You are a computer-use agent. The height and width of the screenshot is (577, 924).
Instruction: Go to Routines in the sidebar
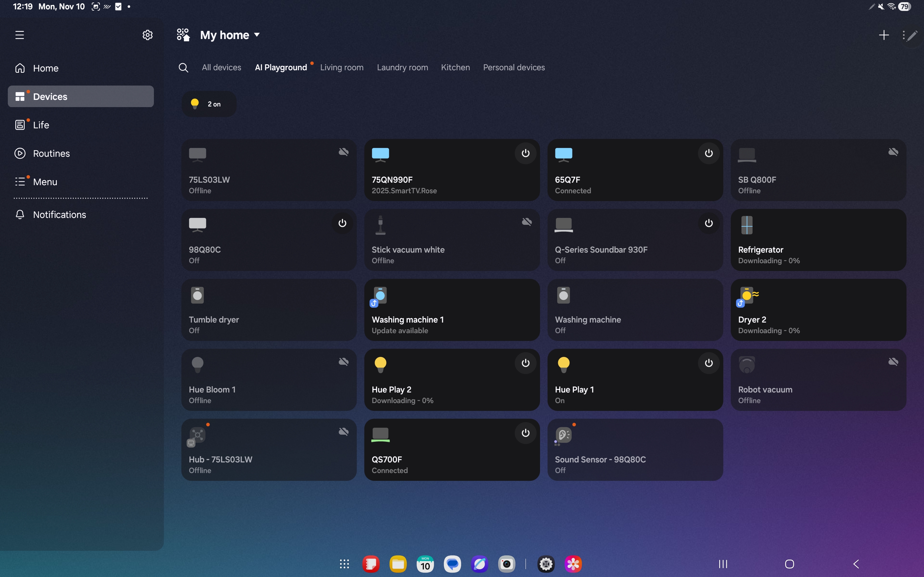pyautogui.click(x=51, y=153)
